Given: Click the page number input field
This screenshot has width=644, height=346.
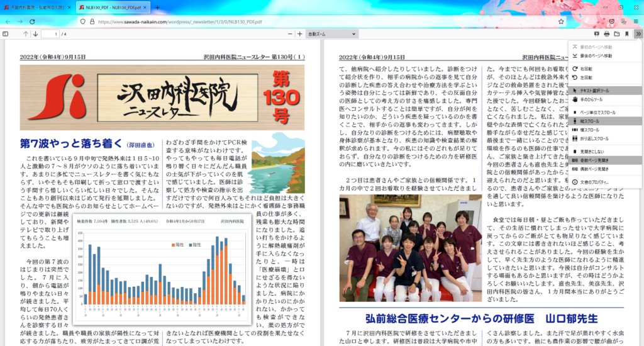Looking at the screenshot, I should coord(50,34).
